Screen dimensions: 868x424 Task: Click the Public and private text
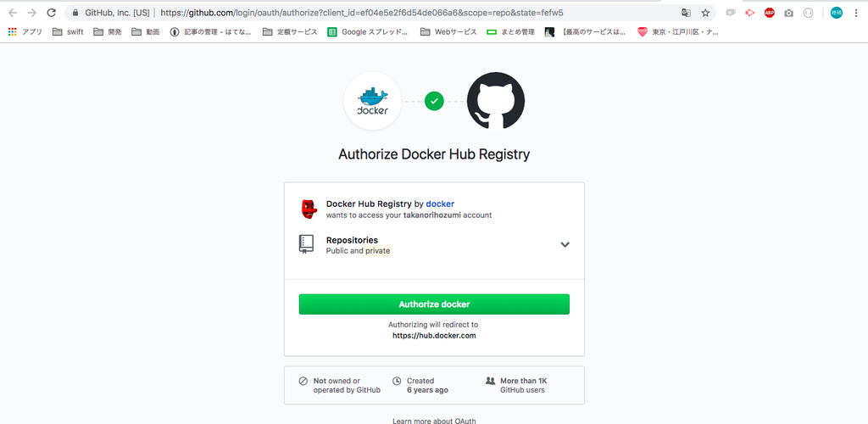[359, 251]
